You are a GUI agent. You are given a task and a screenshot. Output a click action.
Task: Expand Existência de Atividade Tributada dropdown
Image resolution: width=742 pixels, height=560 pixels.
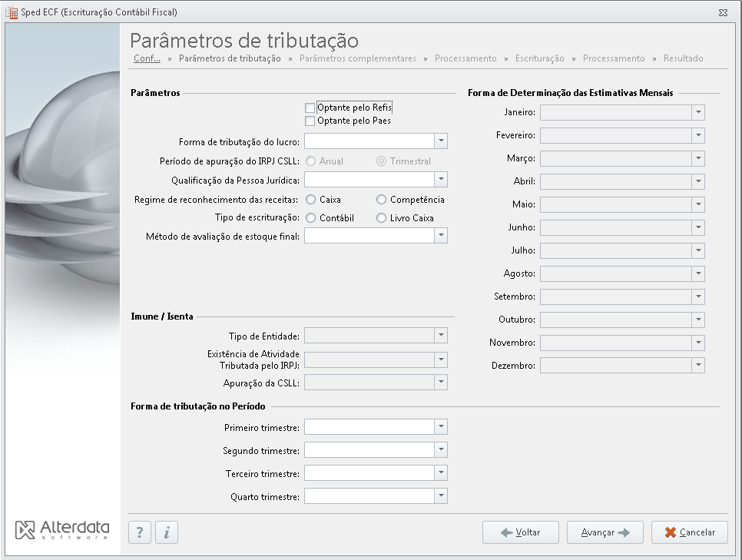(x=441, y=360)
